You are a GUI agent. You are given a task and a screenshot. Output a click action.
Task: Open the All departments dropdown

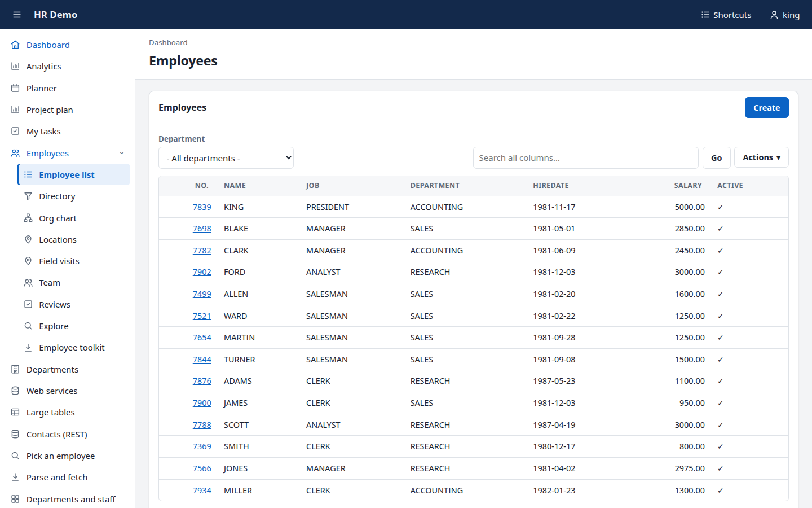pos(226,158)
